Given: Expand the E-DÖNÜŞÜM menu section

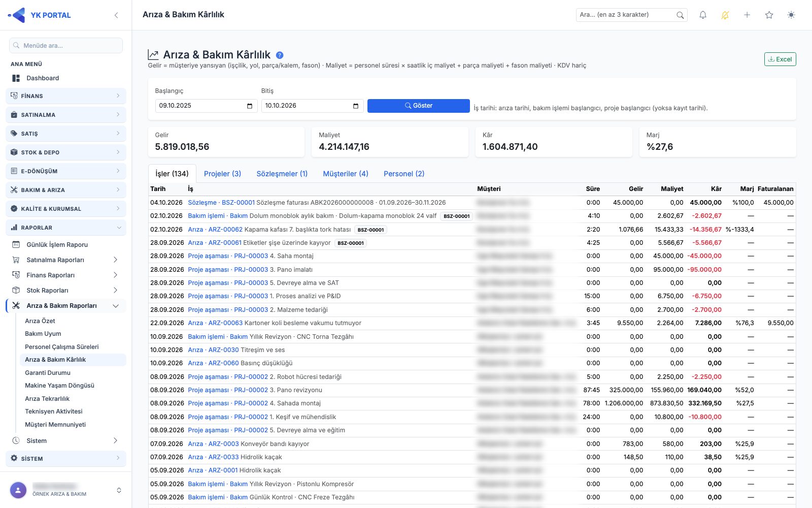Looking at the screenshot, I should tap(66, 171).
